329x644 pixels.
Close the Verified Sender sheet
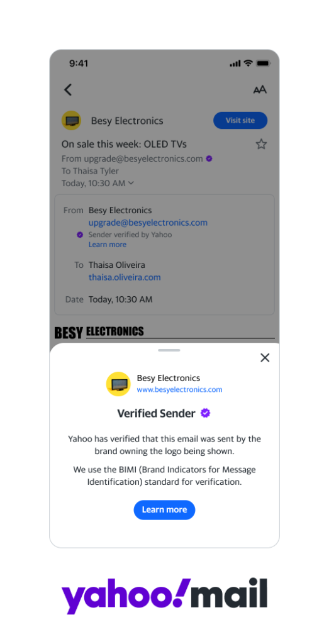point(265,358)
